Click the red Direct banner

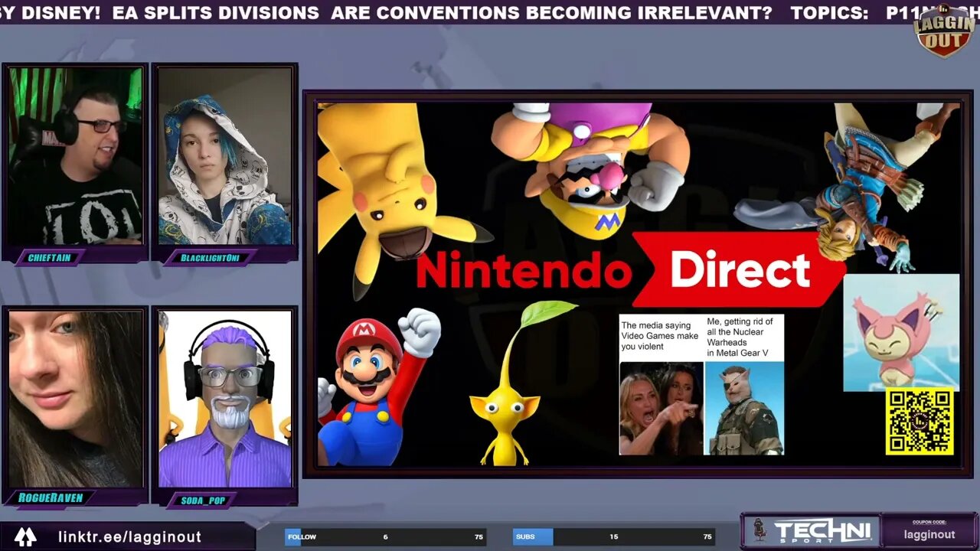[x=739, y=269]
